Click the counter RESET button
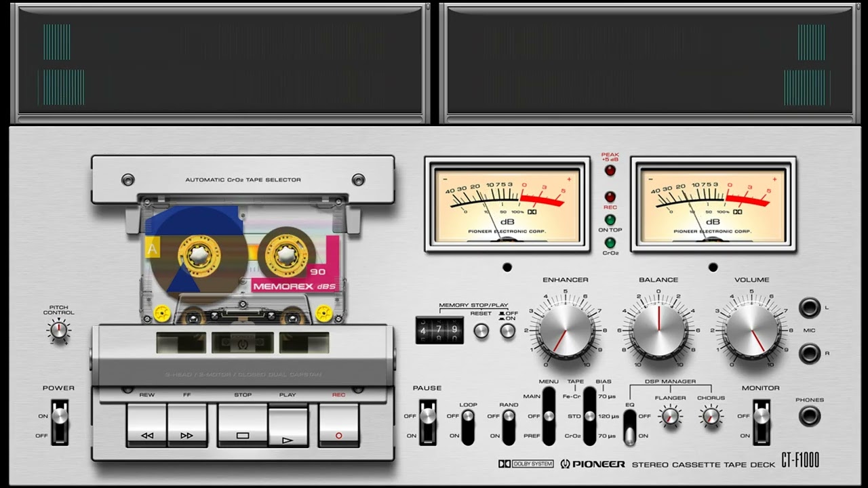868x488 pixels. click(481, 331)
